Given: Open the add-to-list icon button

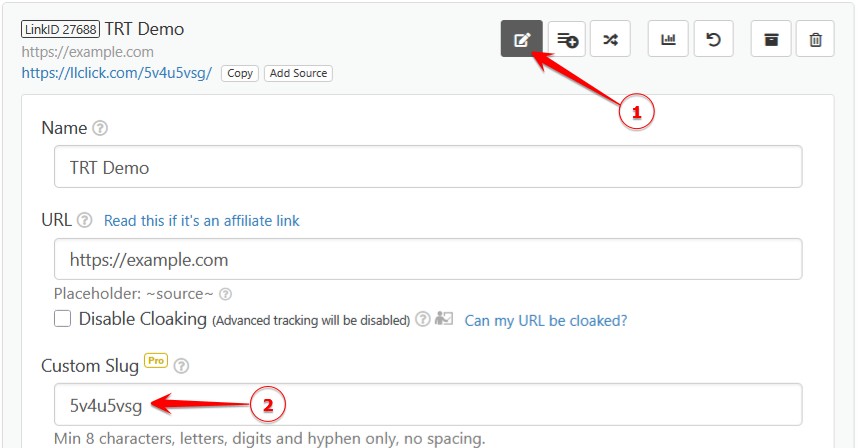Looking at the screenshot, I should click(567, 39).
